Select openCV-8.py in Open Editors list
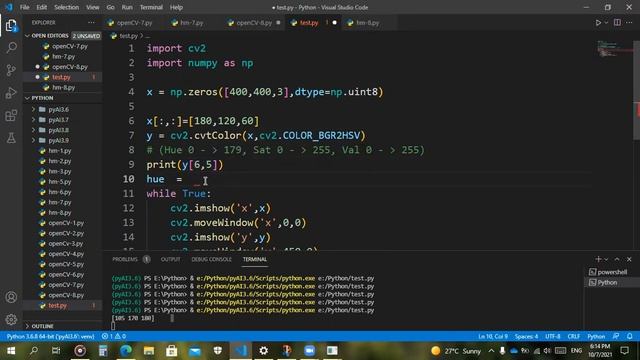640x360 pixels. [69, 67]
